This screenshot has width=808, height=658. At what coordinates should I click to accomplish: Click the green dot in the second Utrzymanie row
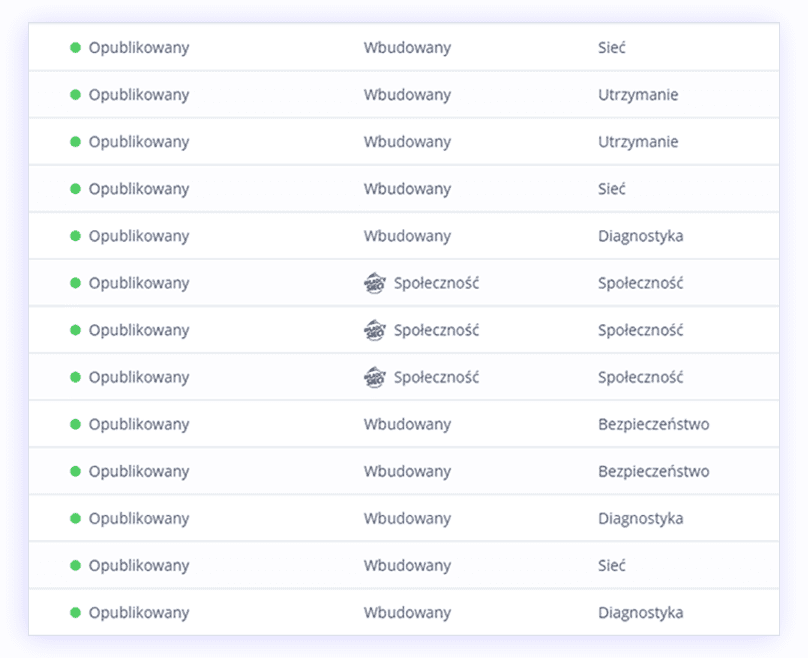coord(75,142)
